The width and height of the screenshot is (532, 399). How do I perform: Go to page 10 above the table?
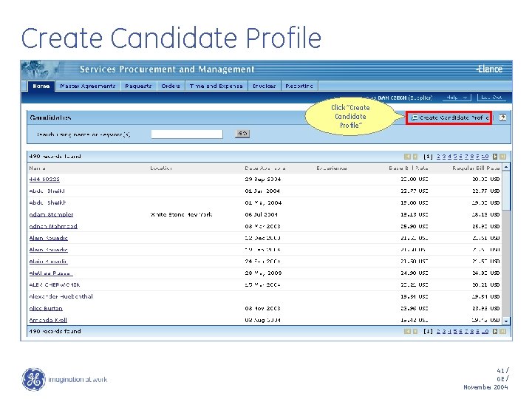click(485, 157)
